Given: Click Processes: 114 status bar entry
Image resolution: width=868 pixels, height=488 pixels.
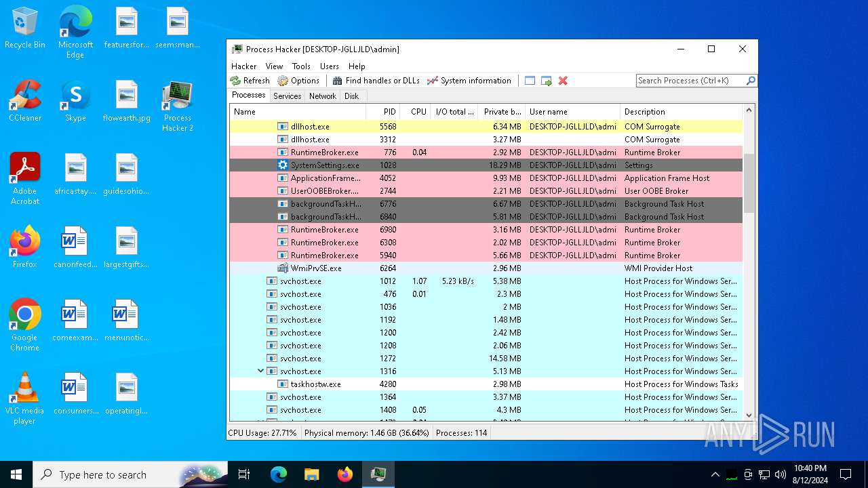Looking at the screenshot, I should tap(461, 433).
